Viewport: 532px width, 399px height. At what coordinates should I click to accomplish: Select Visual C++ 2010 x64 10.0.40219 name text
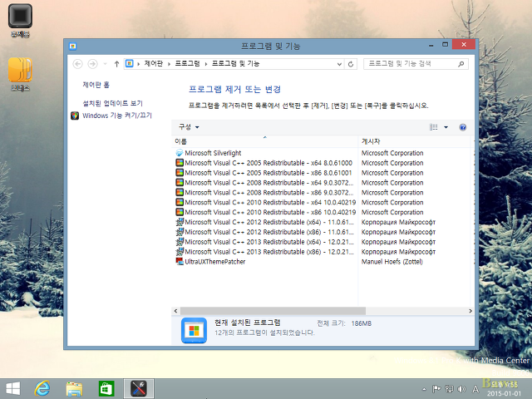(x=270, y=202)
